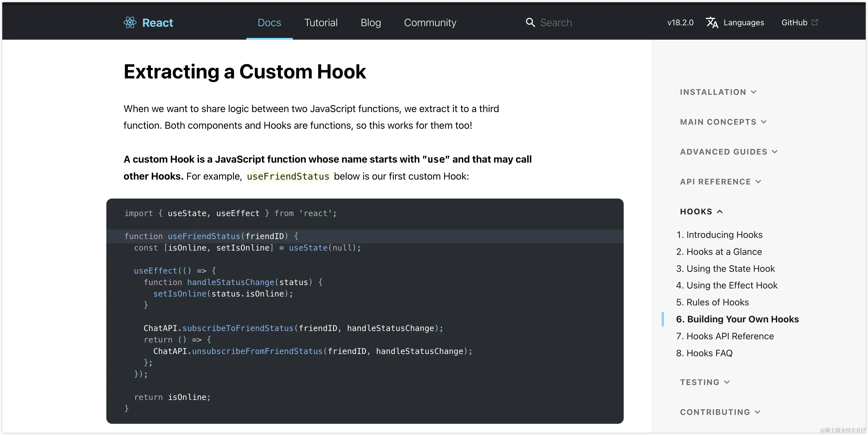Click the return isOnline code line

tap(172, 397)
